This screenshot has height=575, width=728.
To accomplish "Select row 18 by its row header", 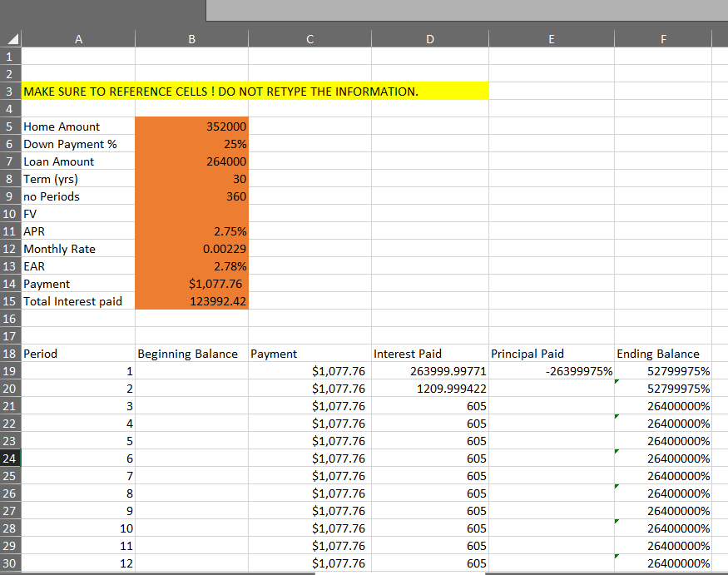I will (9, 354).
